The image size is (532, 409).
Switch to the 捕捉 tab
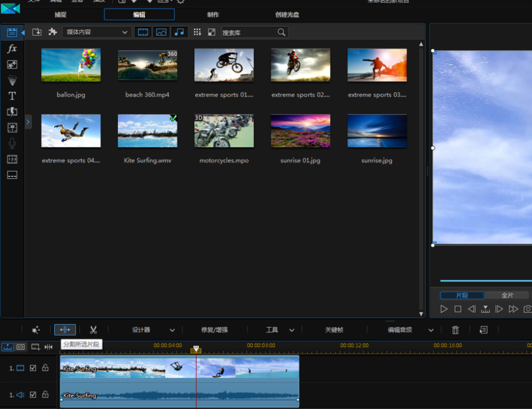pyautogui.click(x=61, y=15)
